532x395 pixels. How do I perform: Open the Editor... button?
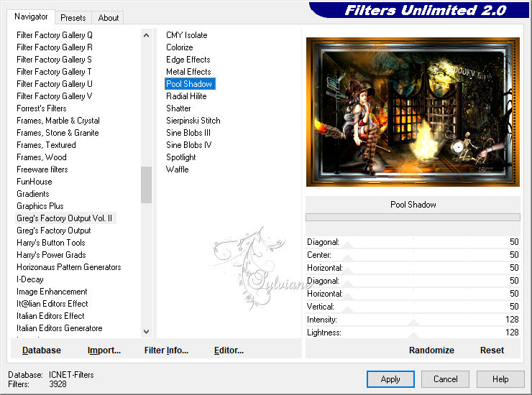click(x=229, y=350)
